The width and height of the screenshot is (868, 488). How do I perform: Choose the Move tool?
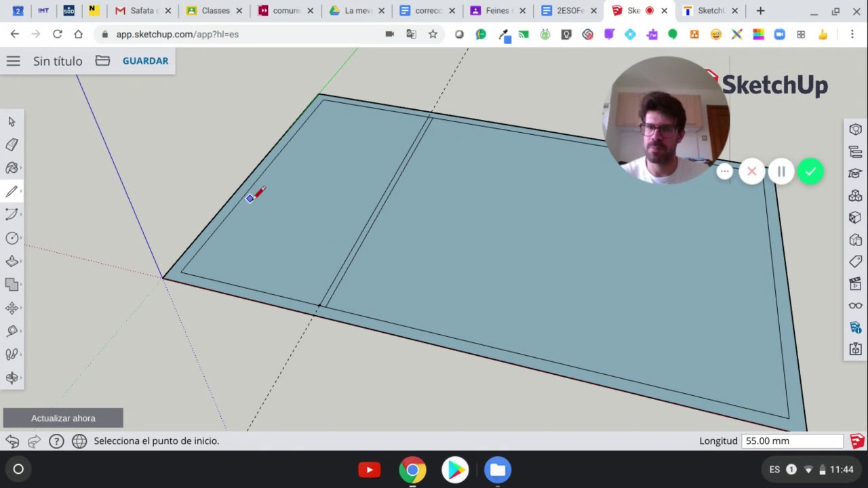(x=12, y=308)
